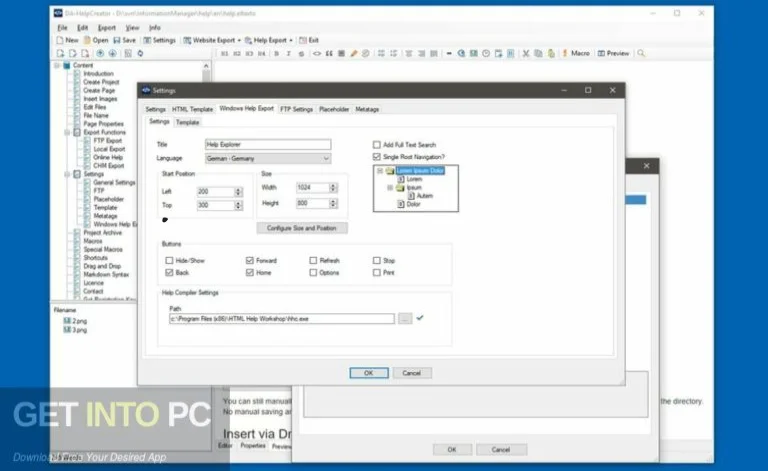Screen dimensions: 768x471
Task: Enable the Refresh button checkbox
Action: point(313,260)
